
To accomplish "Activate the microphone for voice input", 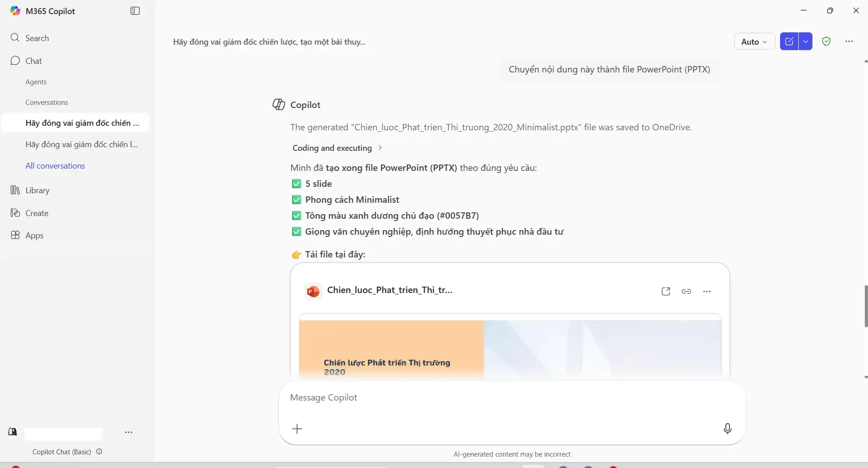I will (727, 428).
